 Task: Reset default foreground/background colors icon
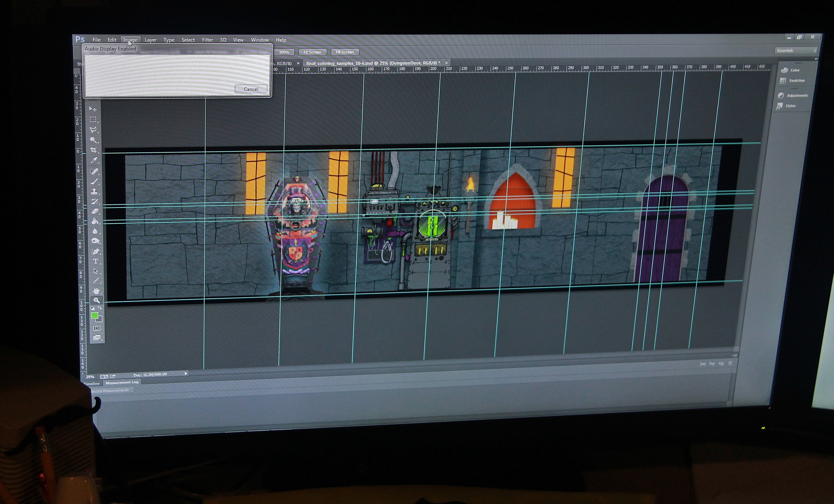pos(92,308)
